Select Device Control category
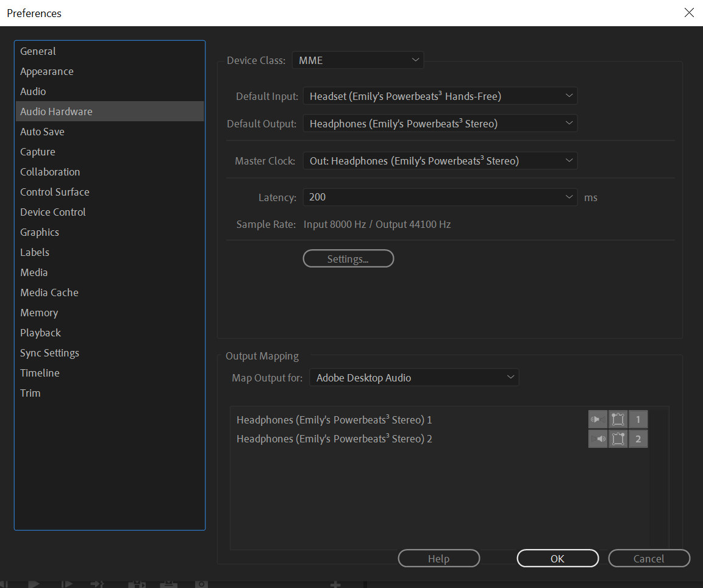This screenshot has width=703, height=588. pos(110,212)
